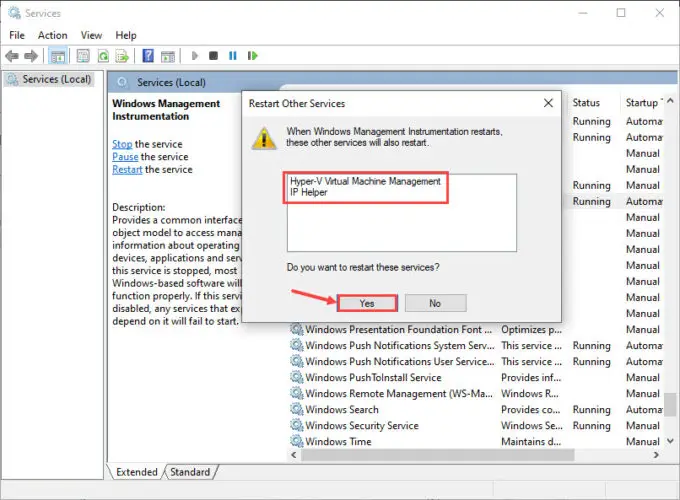Select Windows Push Notifications System Serv... row
This screenshot has height=500, width=680.
coord(476,346)
